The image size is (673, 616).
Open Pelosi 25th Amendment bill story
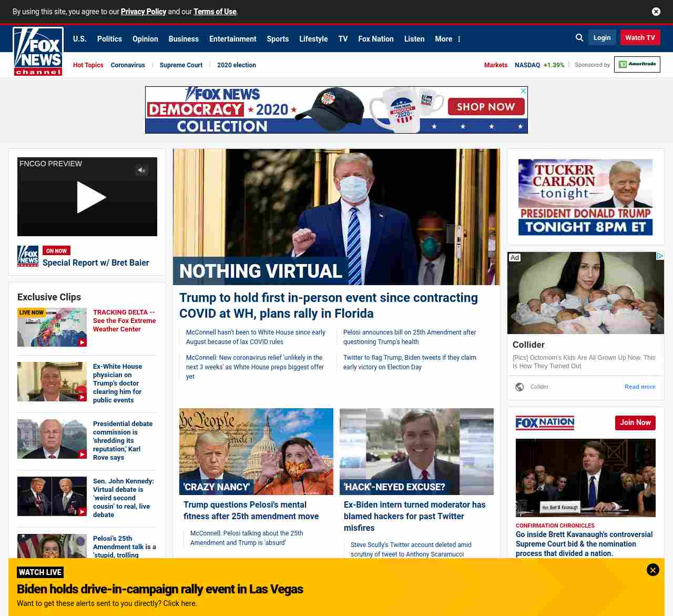click(410, 337)
